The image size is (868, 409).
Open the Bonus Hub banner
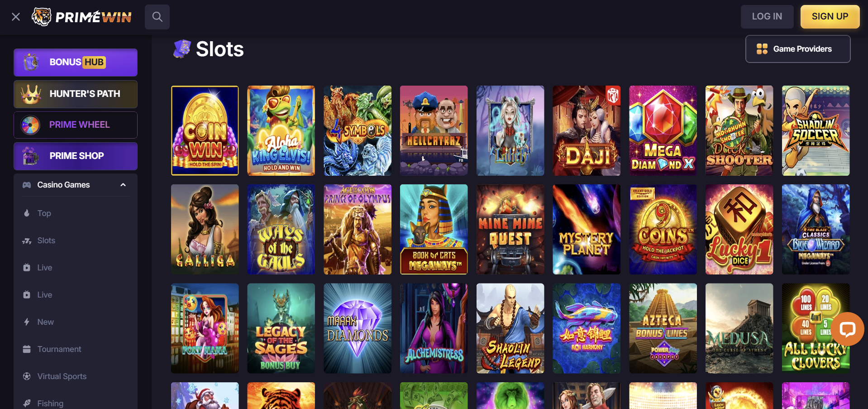coord(76,63)
